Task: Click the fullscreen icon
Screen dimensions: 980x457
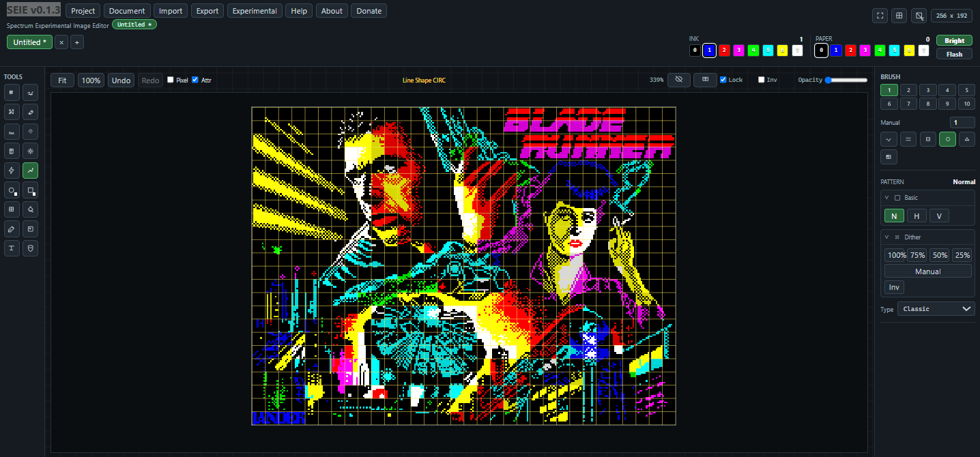Action: pos(880,16)
